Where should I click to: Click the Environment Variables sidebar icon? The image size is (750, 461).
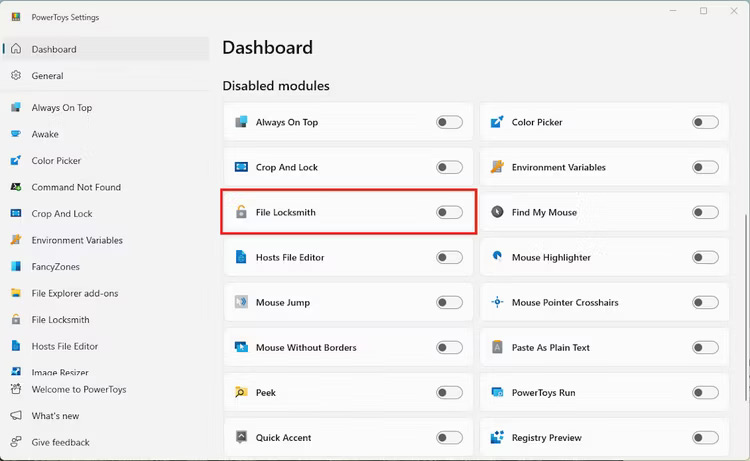click(x=16, y=240)
